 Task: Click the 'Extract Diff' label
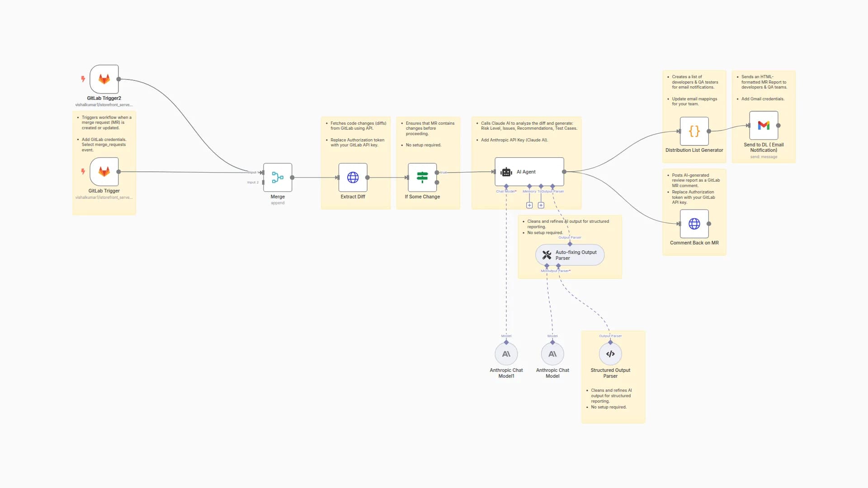(353, 197)
